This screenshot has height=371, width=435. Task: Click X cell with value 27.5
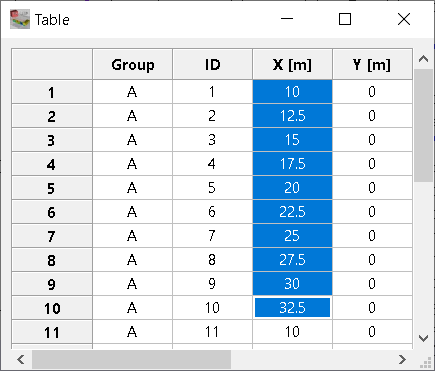pos(292,260)
